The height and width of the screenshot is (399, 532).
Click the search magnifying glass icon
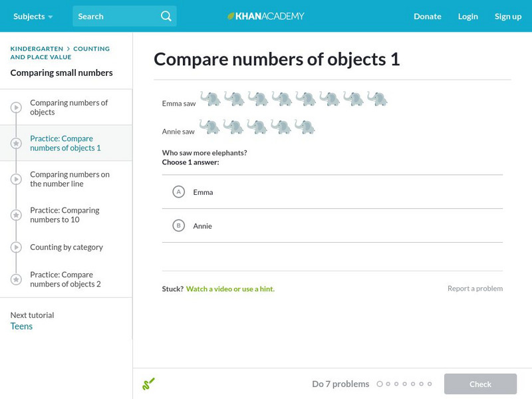coord(166,16)
